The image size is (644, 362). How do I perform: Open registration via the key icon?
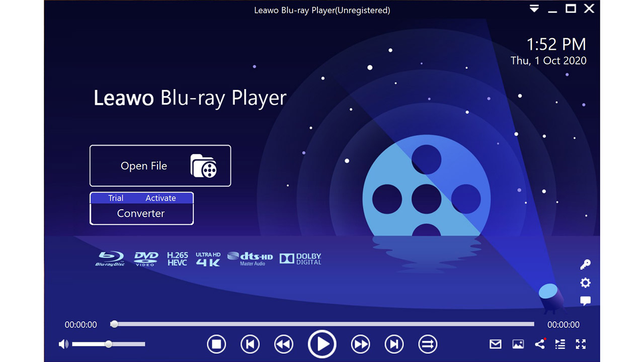(585, 264)
